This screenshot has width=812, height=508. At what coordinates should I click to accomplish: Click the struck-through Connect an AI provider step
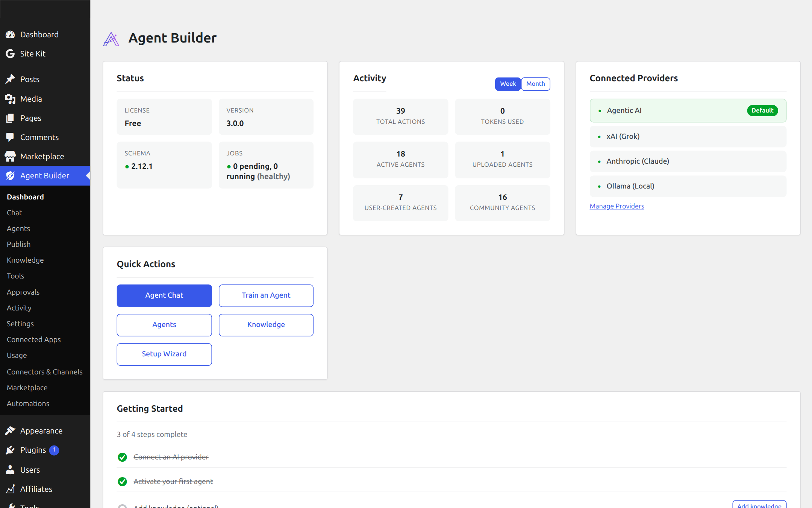(x=171, y=457)
